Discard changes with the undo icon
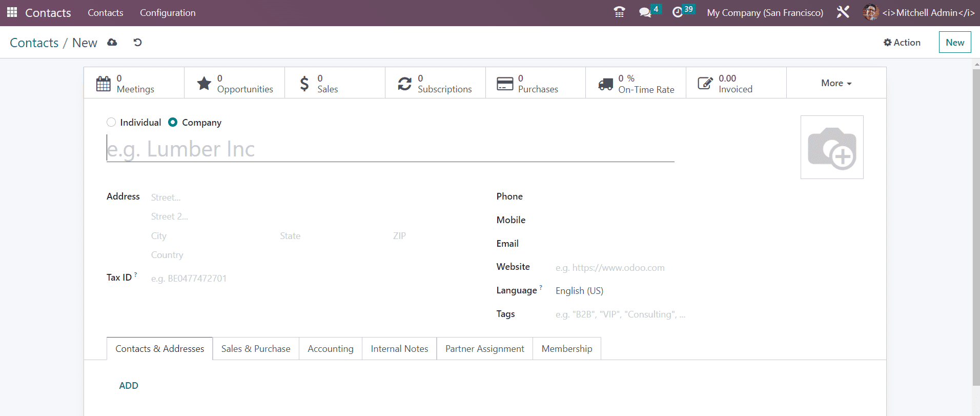Image resolution: width=980 pixels, height=416 pixels. (x=137, y=43)
